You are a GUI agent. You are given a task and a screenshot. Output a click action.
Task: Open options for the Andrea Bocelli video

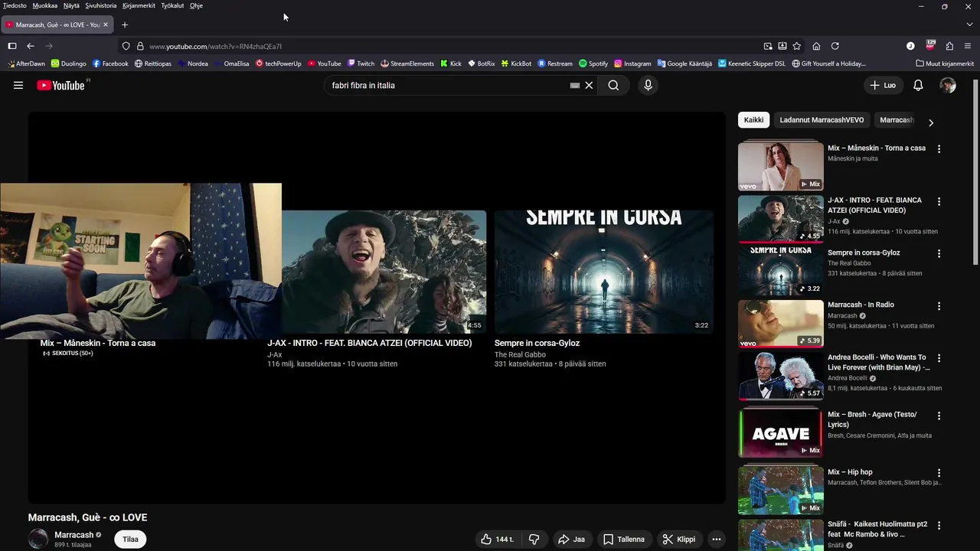[939, 358]
